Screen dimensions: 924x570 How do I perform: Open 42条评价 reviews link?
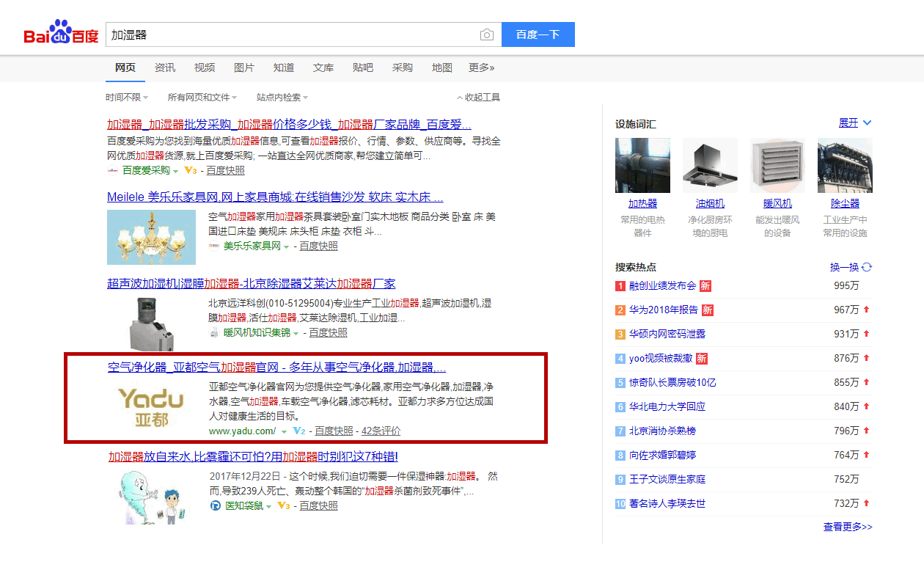click(381, 431)
